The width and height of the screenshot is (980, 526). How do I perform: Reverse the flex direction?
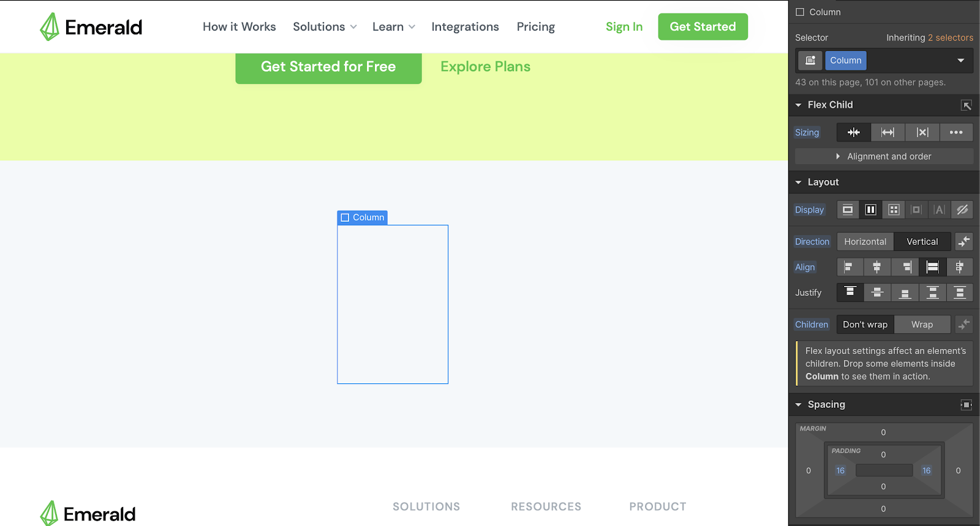[x=964, y=241]
